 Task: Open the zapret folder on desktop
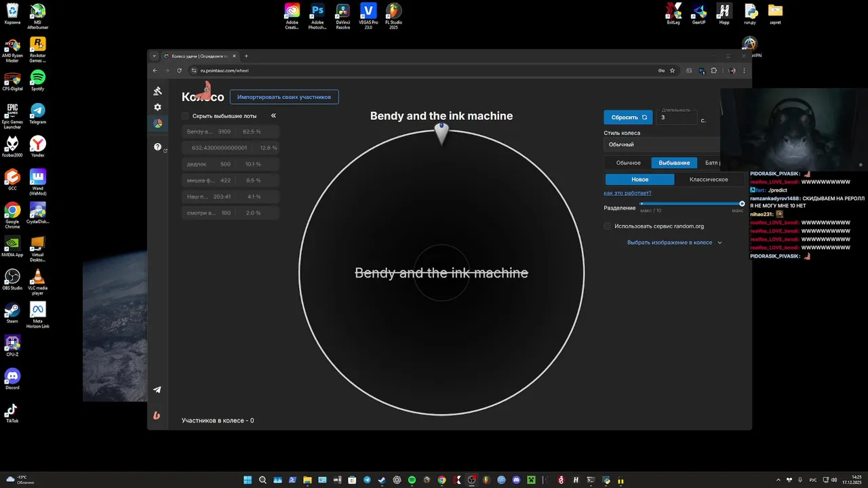coord(775,14)
